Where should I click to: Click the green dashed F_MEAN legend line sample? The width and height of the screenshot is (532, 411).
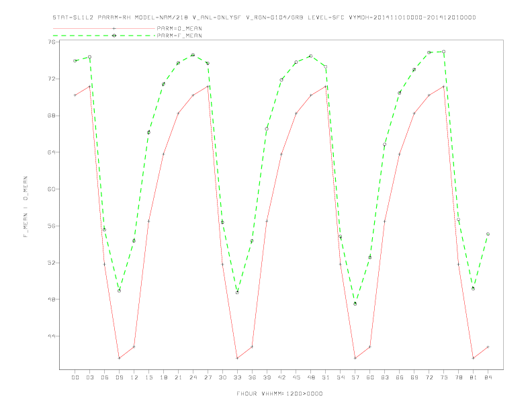click(x=104, y=36)
